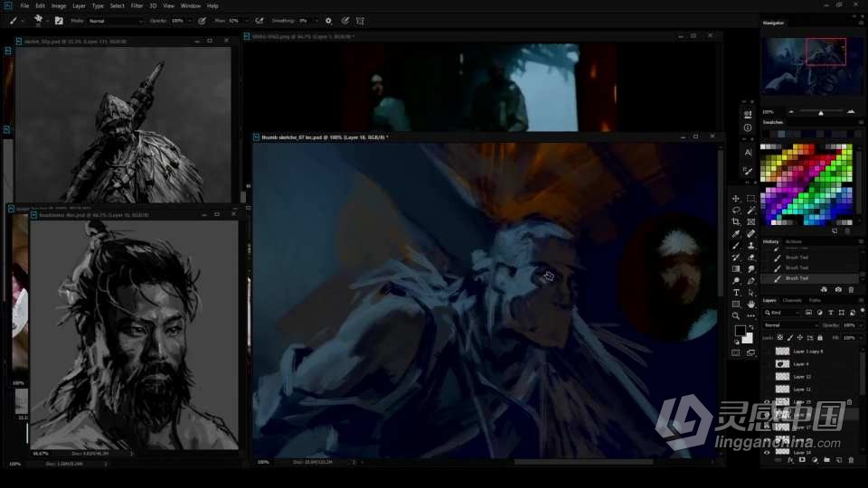Pick the foreground color swatch
Viewport: 868px width, 488px height.
pos(741,331)
